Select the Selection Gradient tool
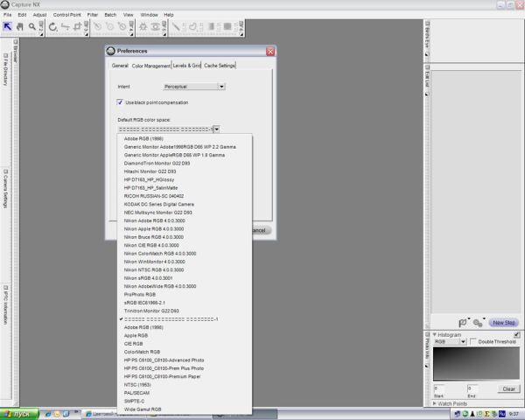 [212, 27]
